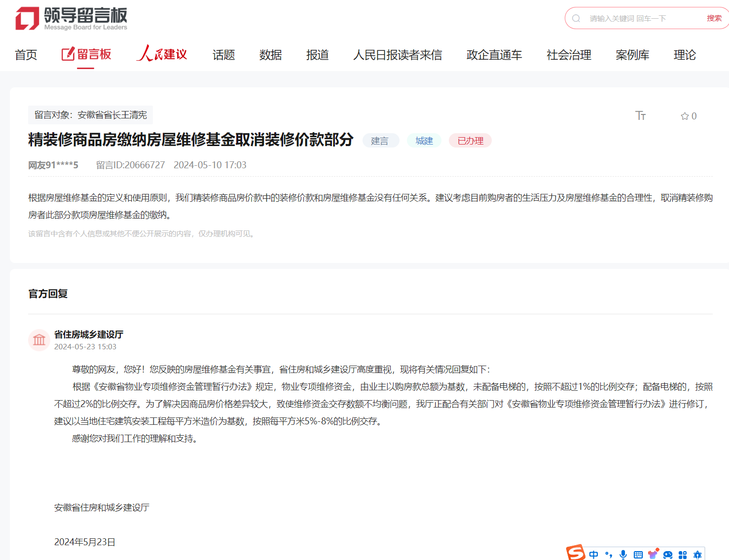The height and width of the screenshot is (560, 729).
Task: Click the 省住房城乡建设厅 responder name
Action: tap(89, 334)
